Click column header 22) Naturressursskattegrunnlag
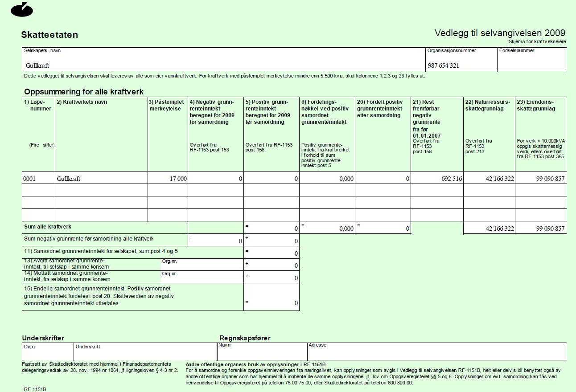Image resolution: width=576 pixels, height=392 pixels. [x=488, y=105]
